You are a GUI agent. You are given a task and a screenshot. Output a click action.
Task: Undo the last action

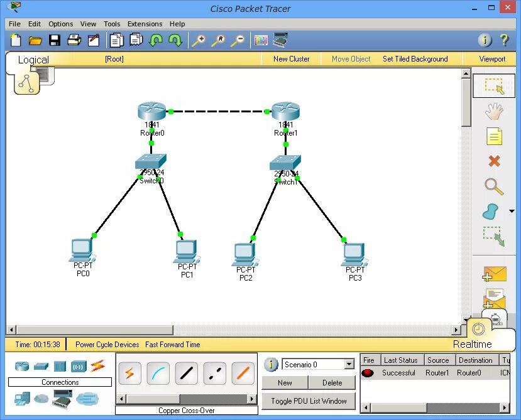(155, 40)
